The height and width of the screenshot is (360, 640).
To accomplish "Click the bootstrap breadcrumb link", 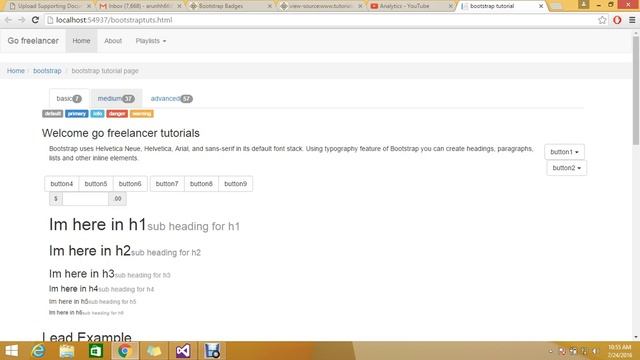I will coord(47,71).
